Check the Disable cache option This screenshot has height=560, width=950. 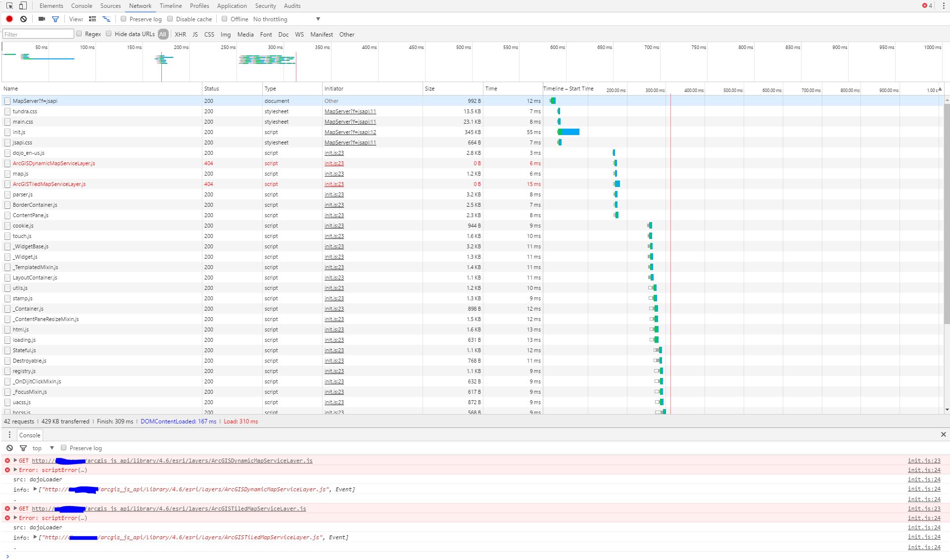(x=170, y=19)
